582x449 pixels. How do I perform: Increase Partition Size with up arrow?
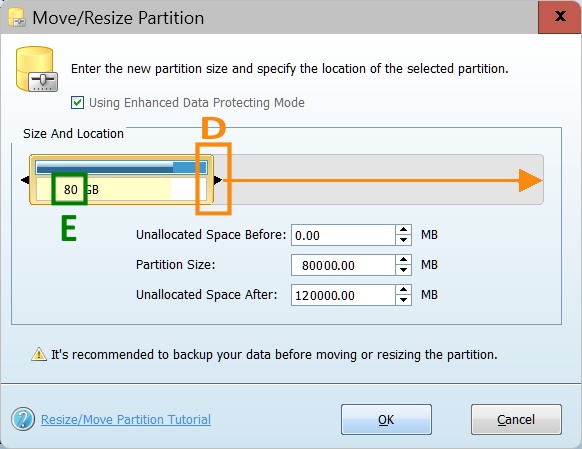coord(403,260)
